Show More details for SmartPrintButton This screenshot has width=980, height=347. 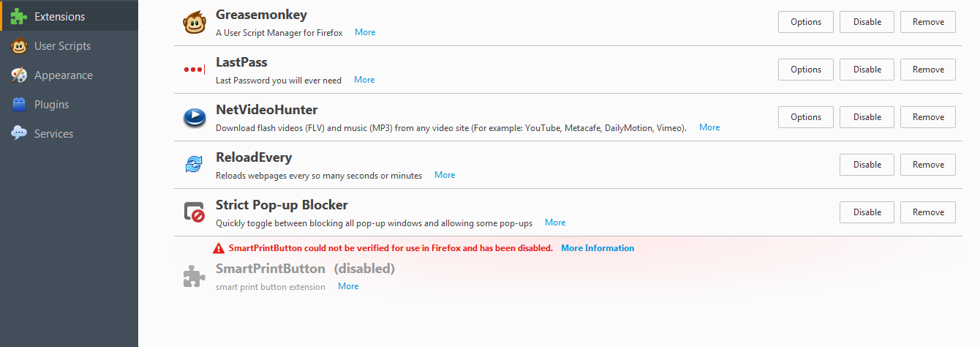tap(348, 286)
